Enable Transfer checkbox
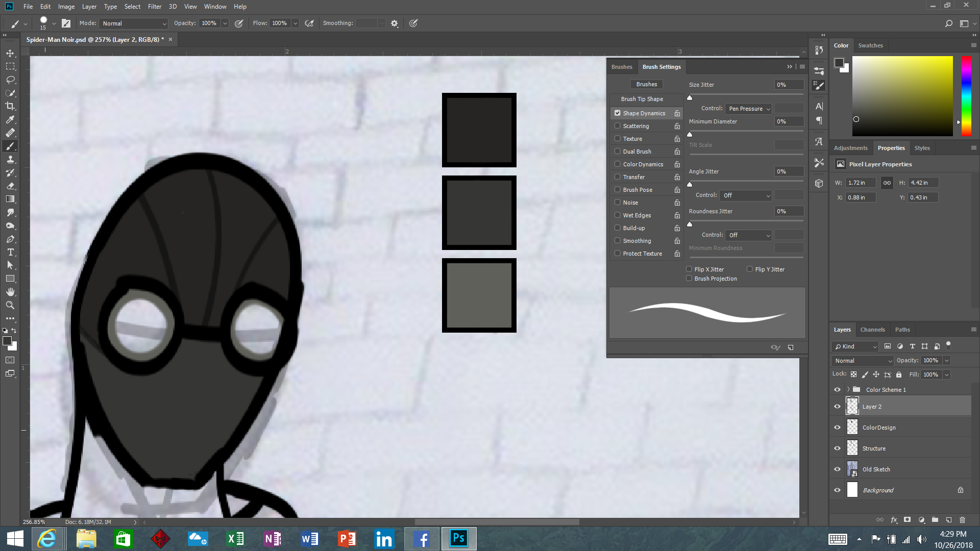This screenshot has height=551, width=980. (x=618, y=177)
